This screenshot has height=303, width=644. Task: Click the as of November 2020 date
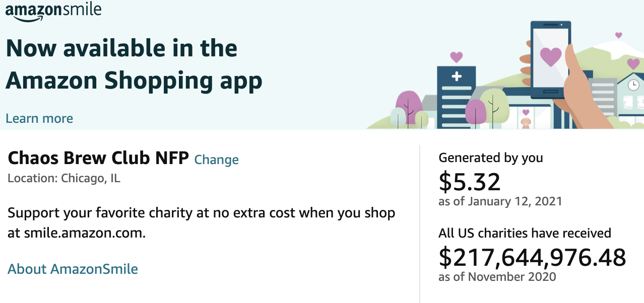click(x=497, y=276)
